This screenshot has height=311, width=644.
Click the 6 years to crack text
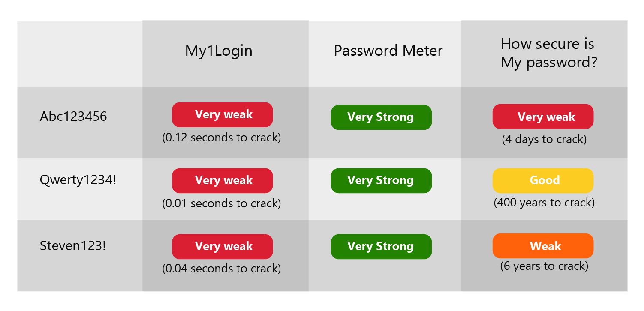pyautogui.click(x=544, y=266)
